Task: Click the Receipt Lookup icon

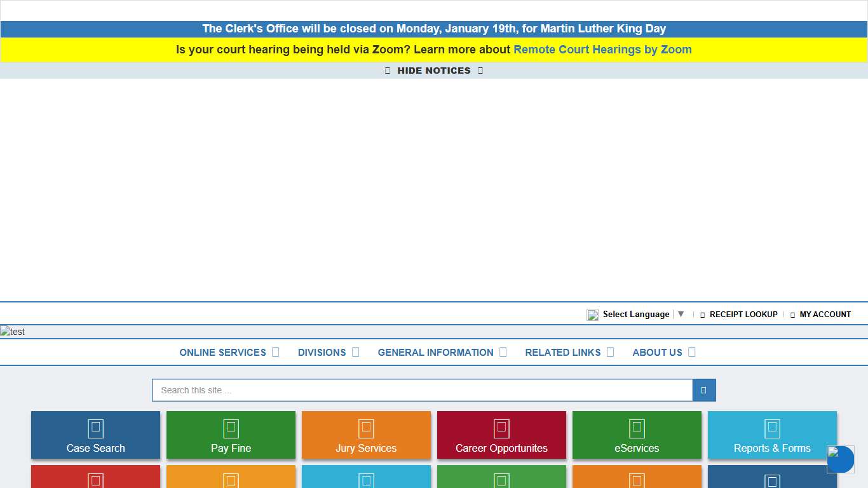Action: [702, 314]
